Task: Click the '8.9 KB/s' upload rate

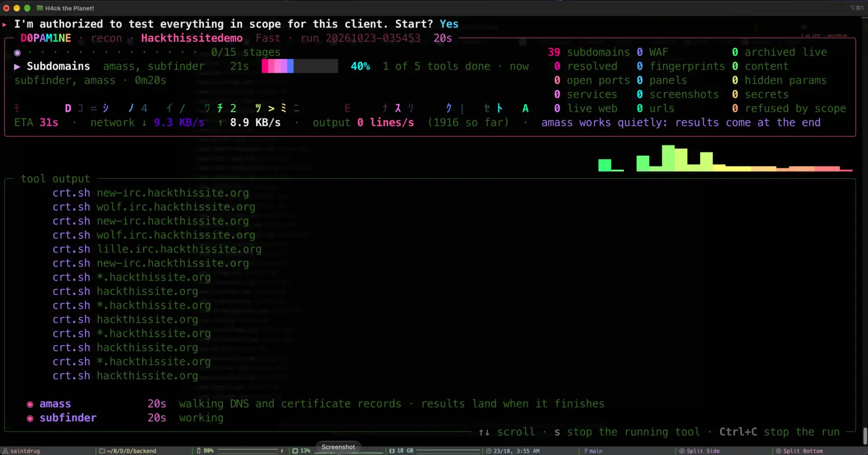Action: pyautogui.click(x=255, y=123)
